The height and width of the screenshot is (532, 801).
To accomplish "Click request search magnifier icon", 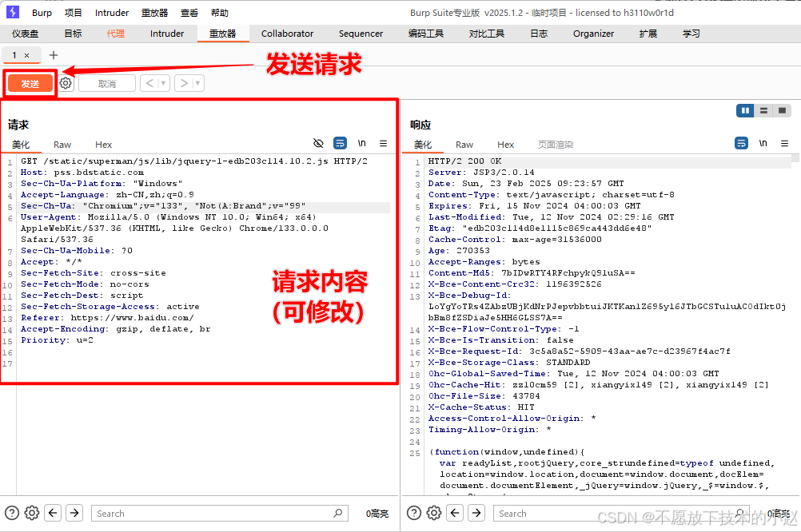I will (x=338, y=513).
